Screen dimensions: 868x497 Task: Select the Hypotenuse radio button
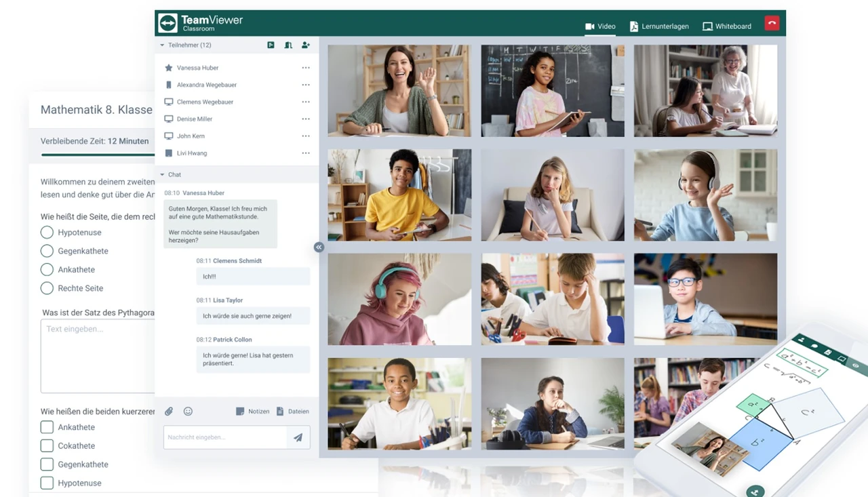(x=47, y=233)
